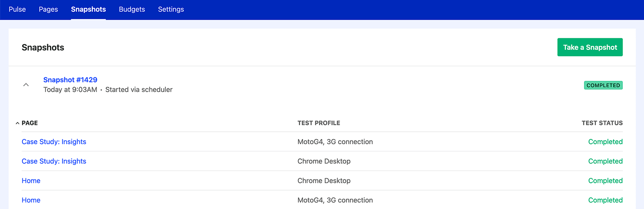Collapse the Snapshot #1429 chevron

coord(26,85)
